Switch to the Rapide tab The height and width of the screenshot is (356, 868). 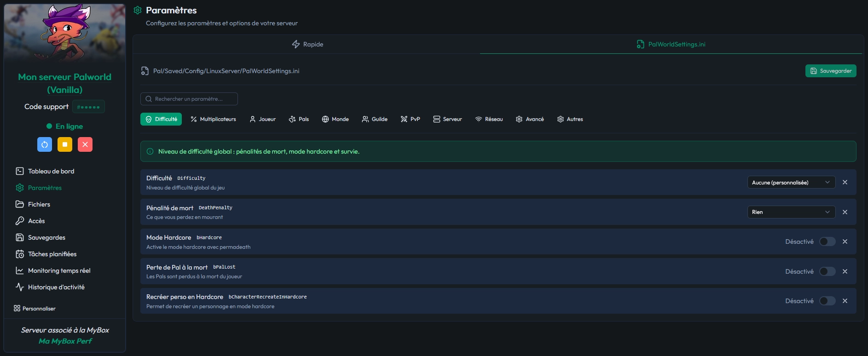pos(307,45)
